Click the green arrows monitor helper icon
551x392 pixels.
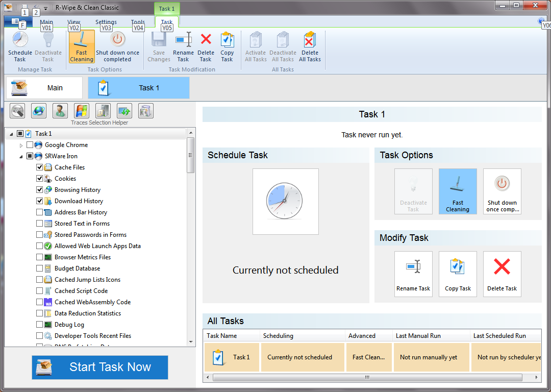coord(124,111)
